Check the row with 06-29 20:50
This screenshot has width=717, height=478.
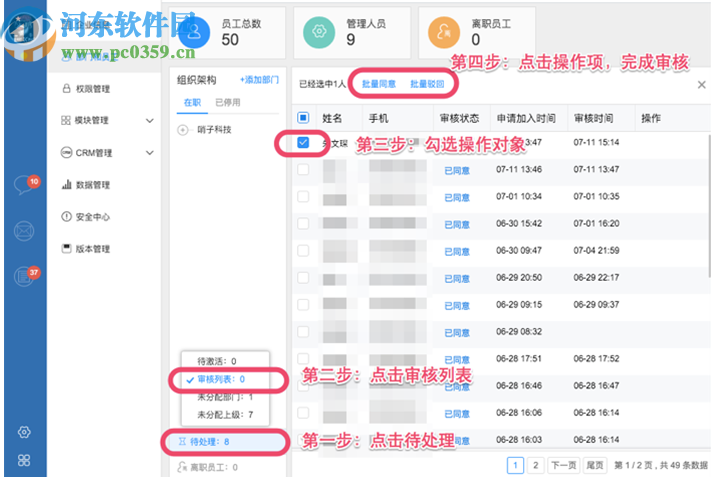click(x=303, y=278)
